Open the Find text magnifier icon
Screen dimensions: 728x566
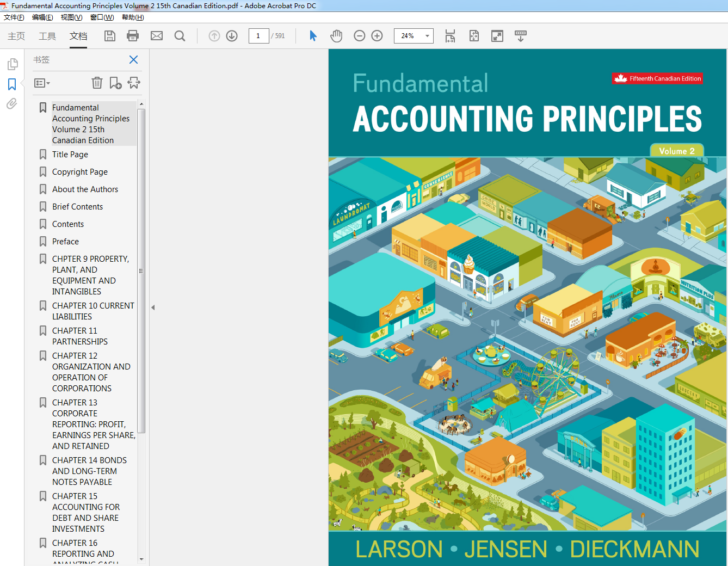pyautogui.click(x=180, y=36)
